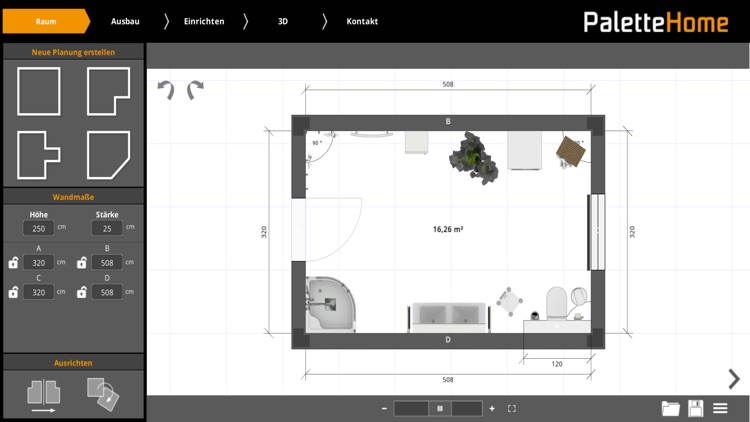Toggle the lock for wall D

point(82,292)
